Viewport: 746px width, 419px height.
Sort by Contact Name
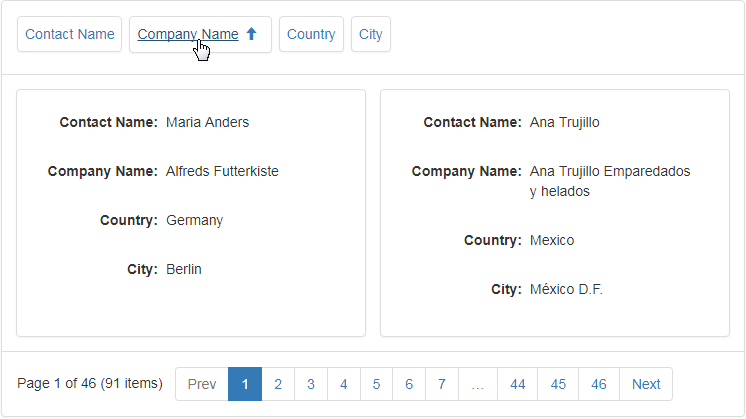coord(69,34)
